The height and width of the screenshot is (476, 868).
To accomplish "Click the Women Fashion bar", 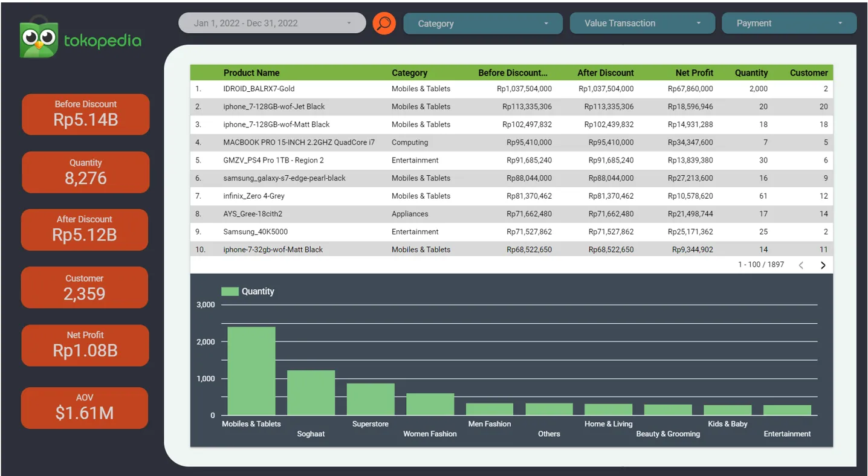I will point(430,405).
